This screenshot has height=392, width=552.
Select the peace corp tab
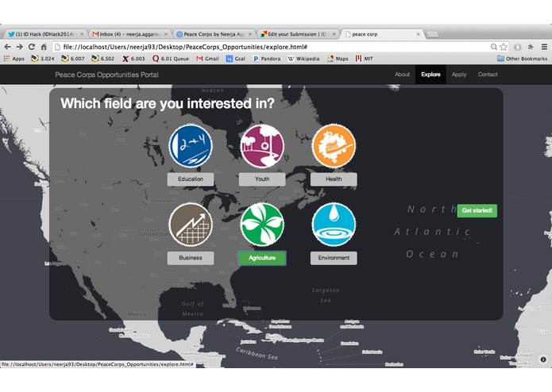click(382, 34)
